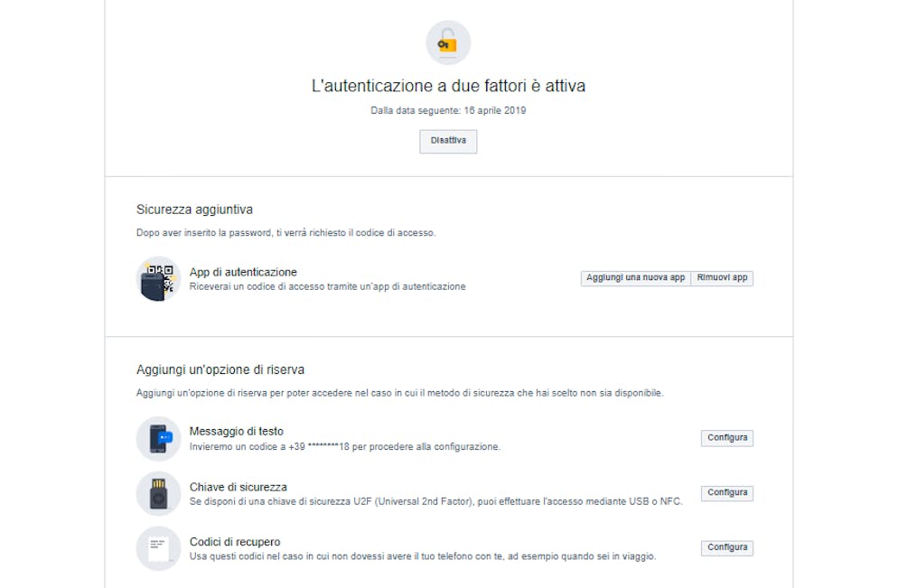The height and width of the screenshot is (588, 898).
Task: Select the App di autenticazione title
Action: (x=243, y=272)
